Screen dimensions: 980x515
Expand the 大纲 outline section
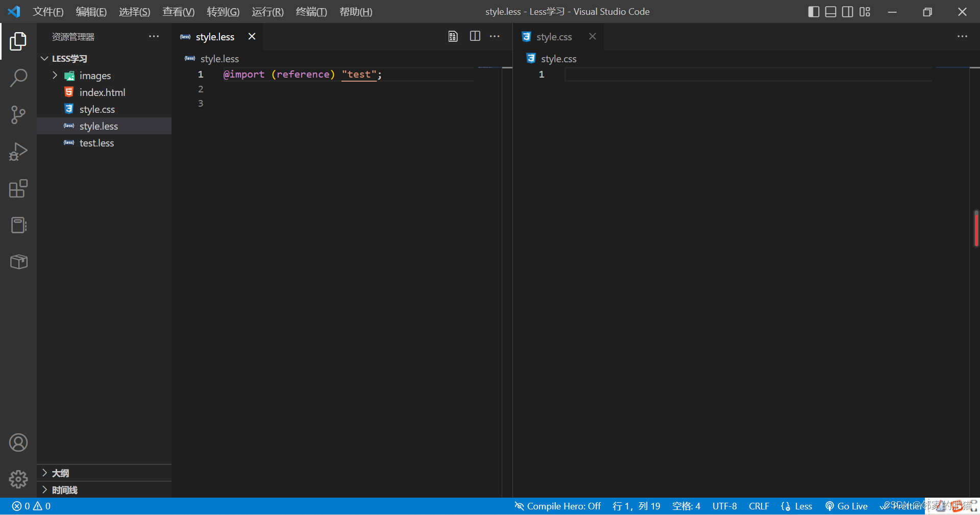tap(104, 473)
